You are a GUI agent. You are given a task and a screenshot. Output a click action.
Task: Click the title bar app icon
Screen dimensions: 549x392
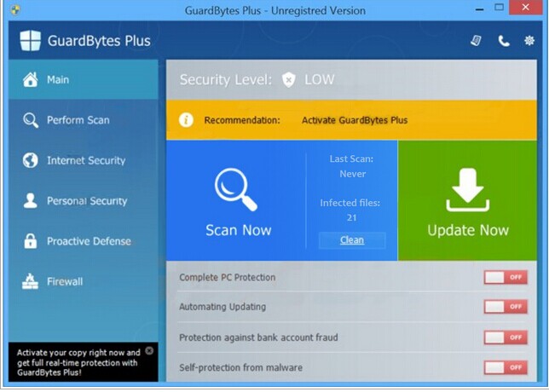click(14, 10)
